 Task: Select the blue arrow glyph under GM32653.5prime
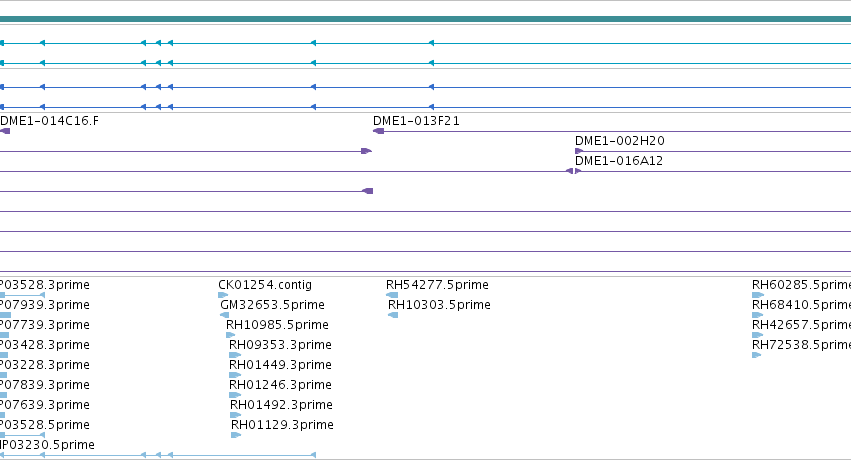coord(225,315)
